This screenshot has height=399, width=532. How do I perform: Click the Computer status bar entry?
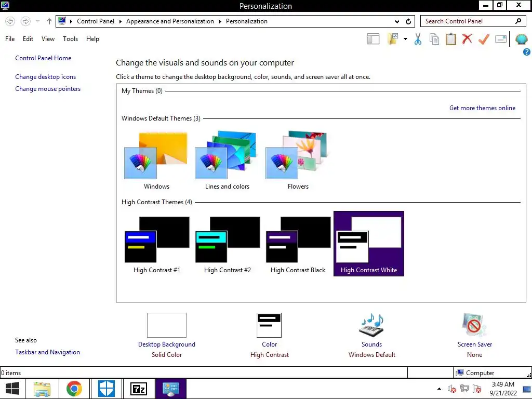pyautogui.click(x=475, y=373)
